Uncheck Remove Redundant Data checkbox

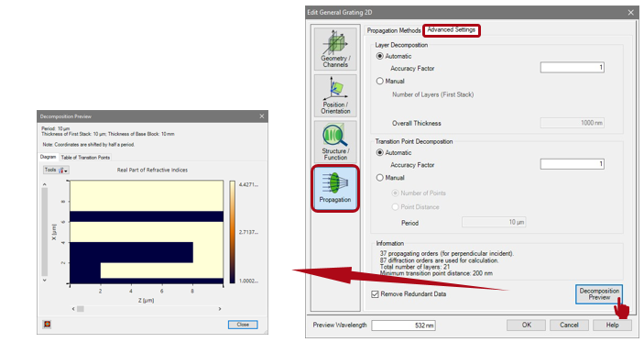[375, 294]
